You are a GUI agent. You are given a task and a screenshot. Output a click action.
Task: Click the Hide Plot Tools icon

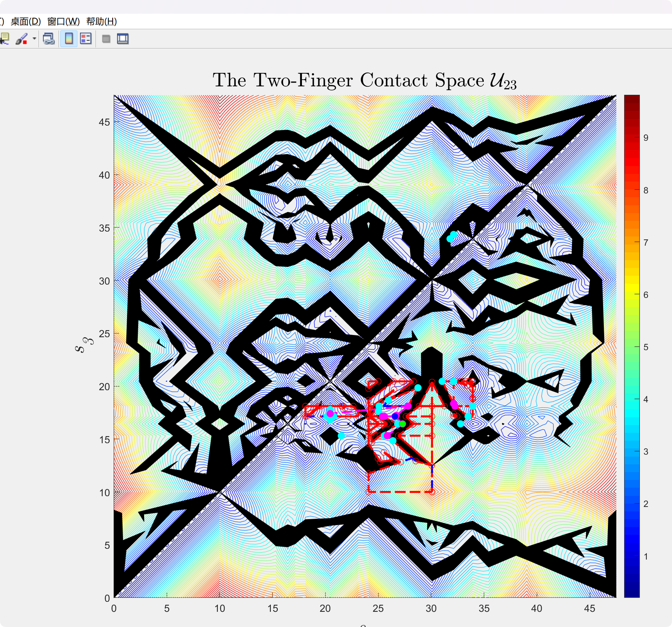point(106,39)
